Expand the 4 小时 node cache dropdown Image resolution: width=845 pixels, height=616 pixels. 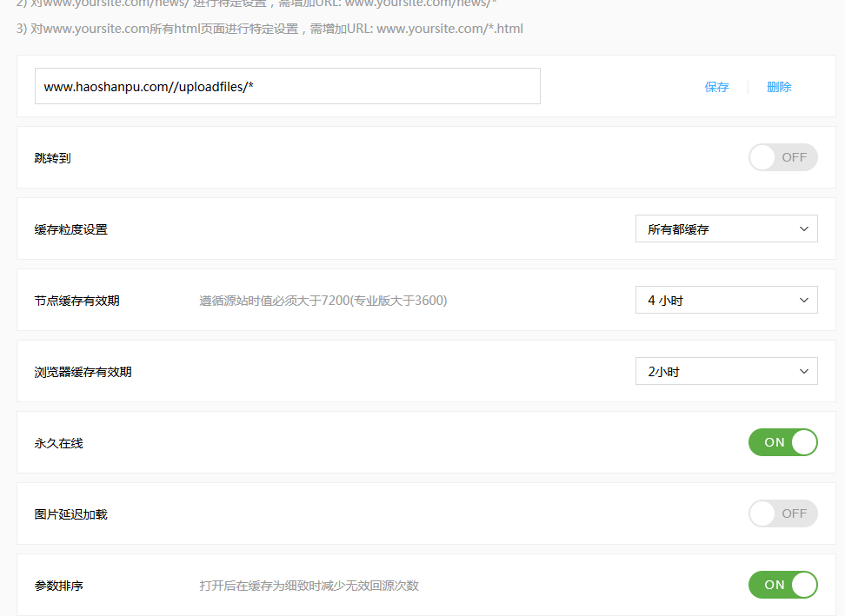pyautogui.click(x=726, y=301)
